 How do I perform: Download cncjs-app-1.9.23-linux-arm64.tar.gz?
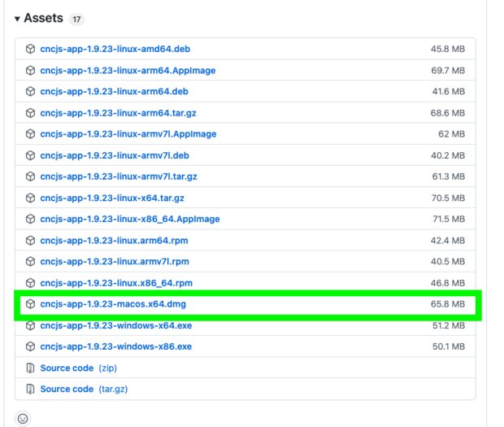118,113
